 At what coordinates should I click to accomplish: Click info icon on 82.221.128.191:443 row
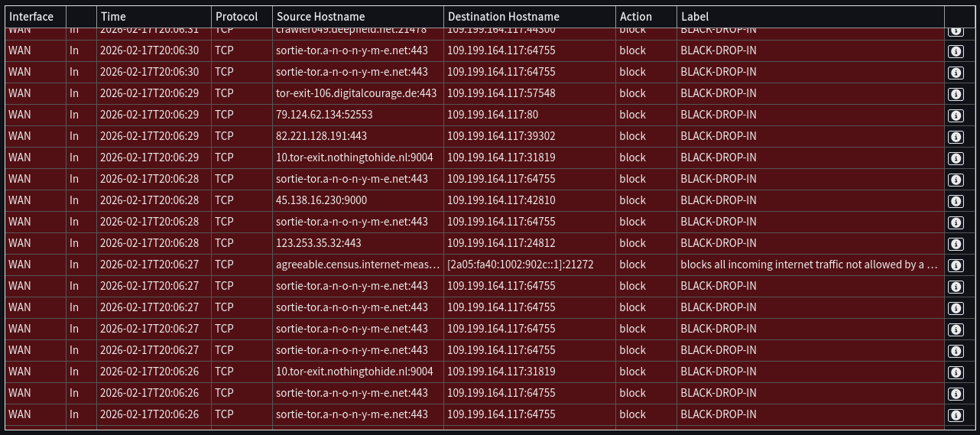955,137
